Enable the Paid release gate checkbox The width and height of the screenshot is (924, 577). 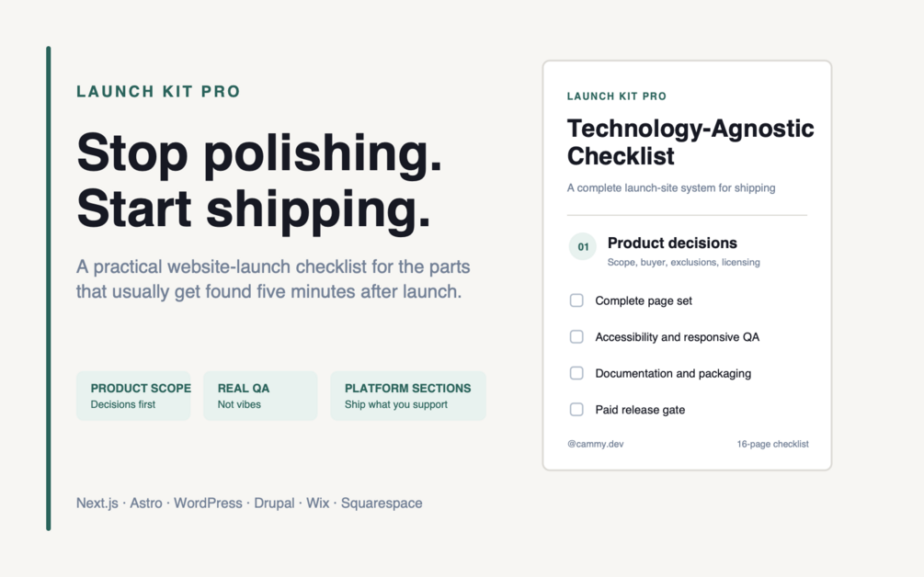576,410
